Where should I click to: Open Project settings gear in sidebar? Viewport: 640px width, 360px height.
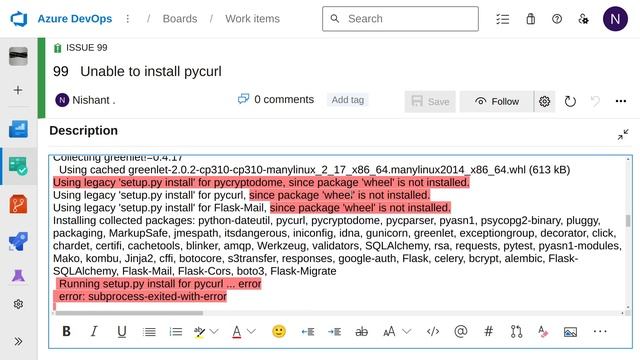(18, 304)
